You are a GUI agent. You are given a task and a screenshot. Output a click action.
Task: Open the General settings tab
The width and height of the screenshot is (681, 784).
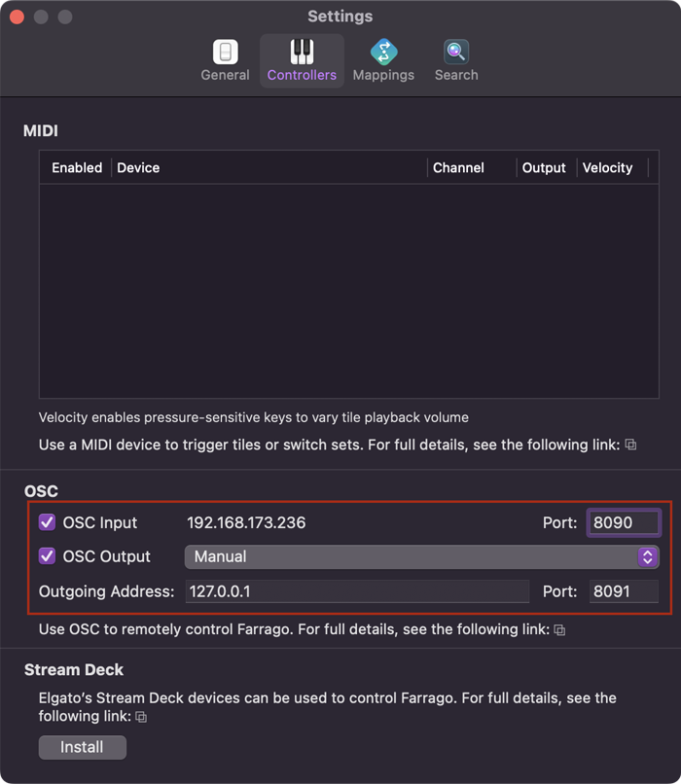pyautogui.click(x=225, y=60)
